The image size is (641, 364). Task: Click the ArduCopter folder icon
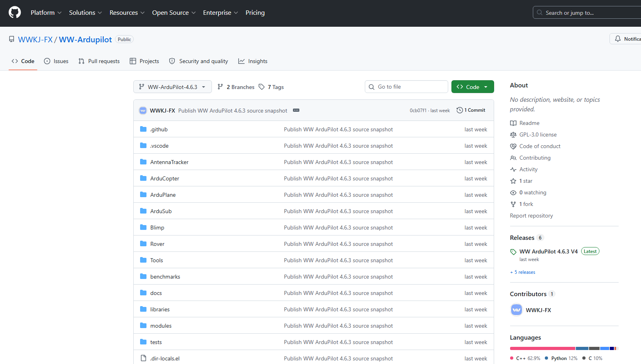click(x=143, y=178)
